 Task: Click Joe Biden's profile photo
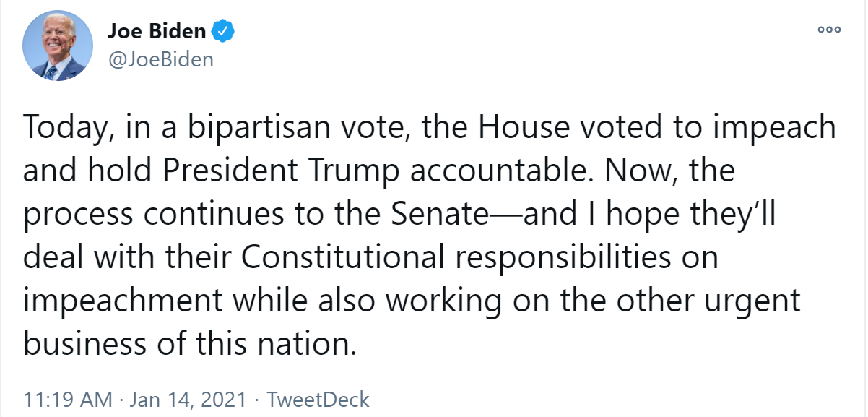tap(58, 45)
